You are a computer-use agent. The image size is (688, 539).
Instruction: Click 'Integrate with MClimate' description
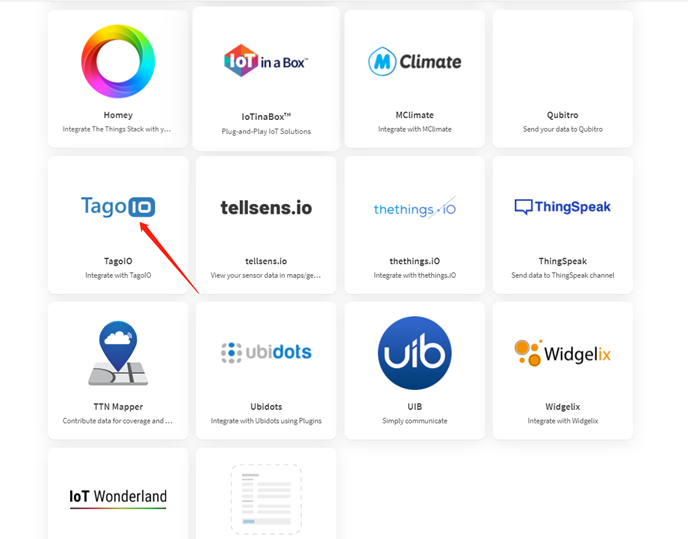(x=415, y=129)
